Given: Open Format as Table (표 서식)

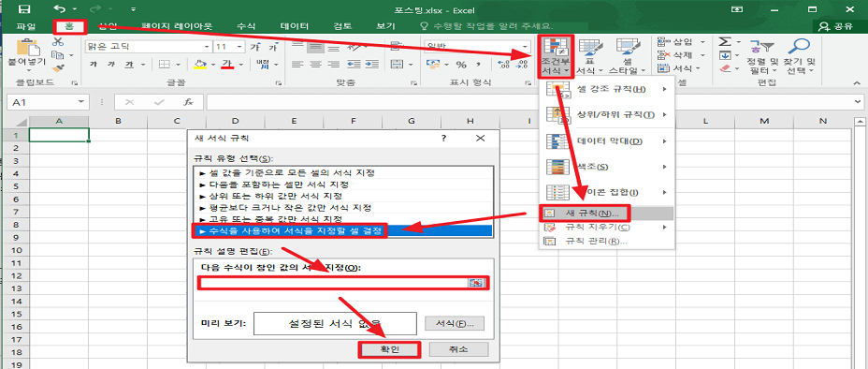Looking at the screenshot, I should click(590, 56).
